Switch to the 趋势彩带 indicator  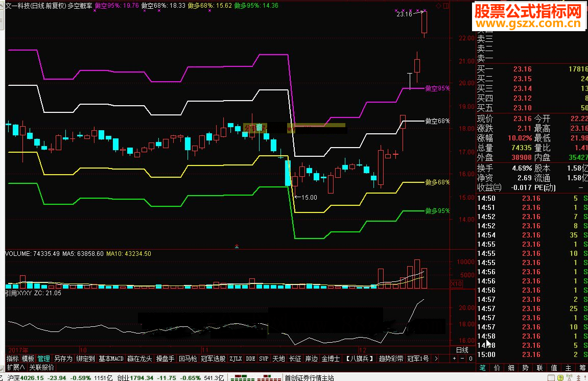tap(391, 359)
